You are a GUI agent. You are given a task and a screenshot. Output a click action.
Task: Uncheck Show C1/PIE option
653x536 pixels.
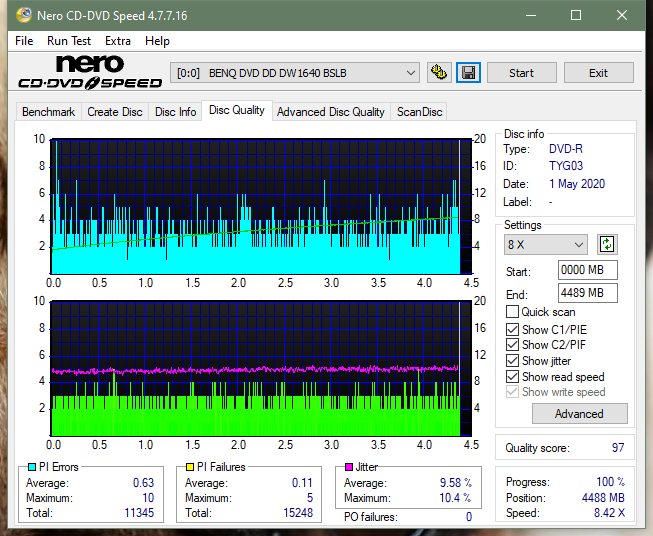click(512, 329)
